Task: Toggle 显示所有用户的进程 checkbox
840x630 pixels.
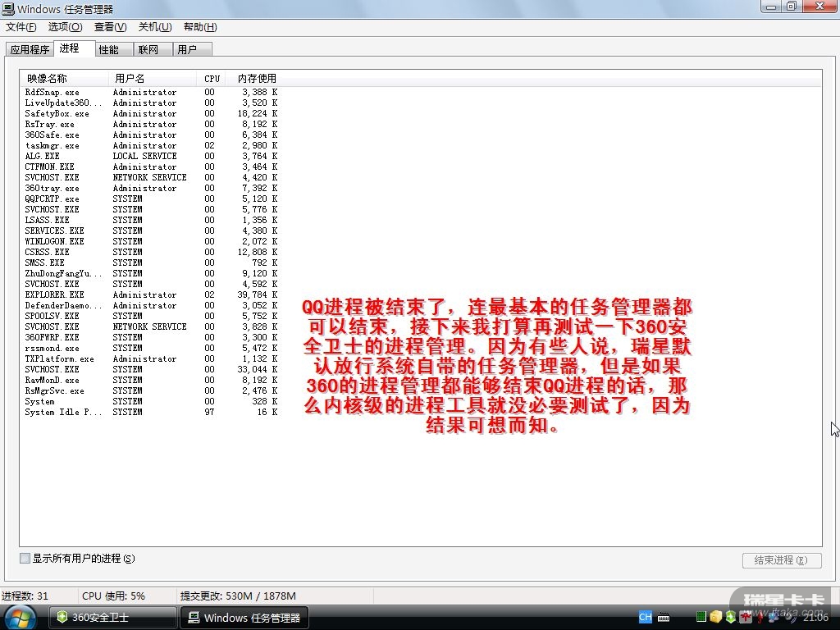Action: [25, 558]
